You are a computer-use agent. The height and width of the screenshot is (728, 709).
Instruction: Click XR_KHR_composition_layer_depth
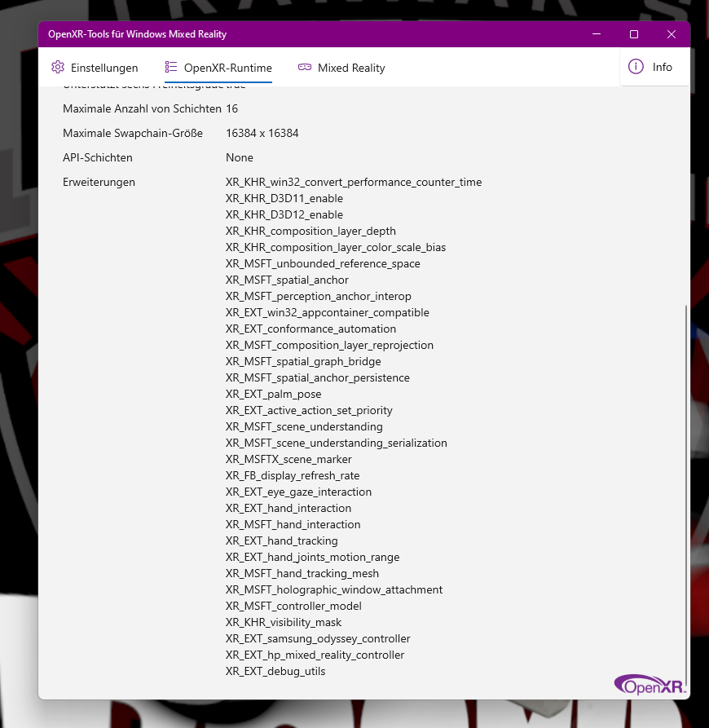click(x=310, y=232)
